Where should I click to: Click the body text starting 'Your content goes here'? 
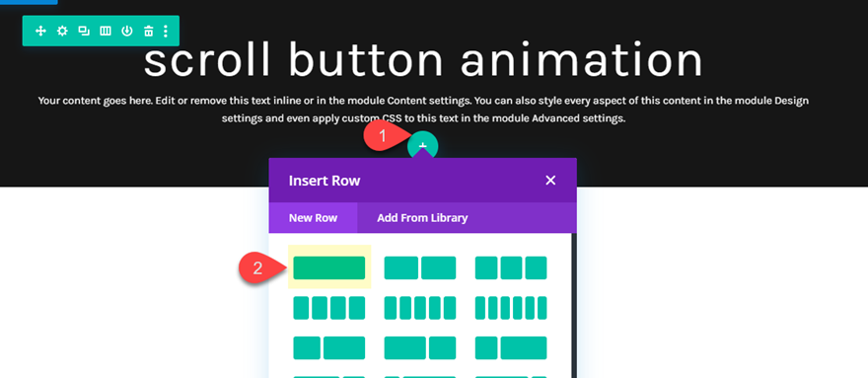pos(423,110)
